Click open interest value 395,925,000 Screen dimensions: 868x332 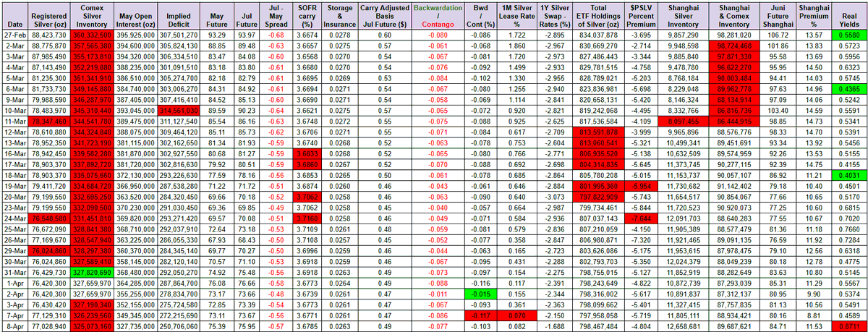(135, 35)
